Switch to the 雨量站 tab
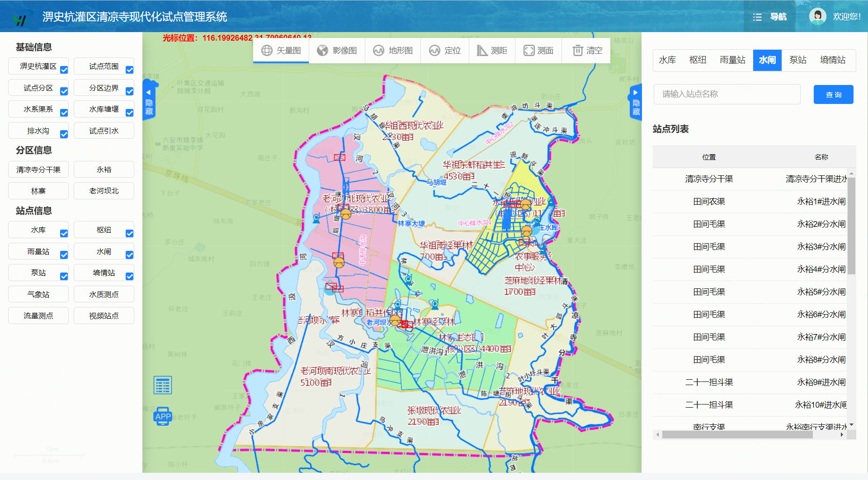 click(x=732, y=60)
